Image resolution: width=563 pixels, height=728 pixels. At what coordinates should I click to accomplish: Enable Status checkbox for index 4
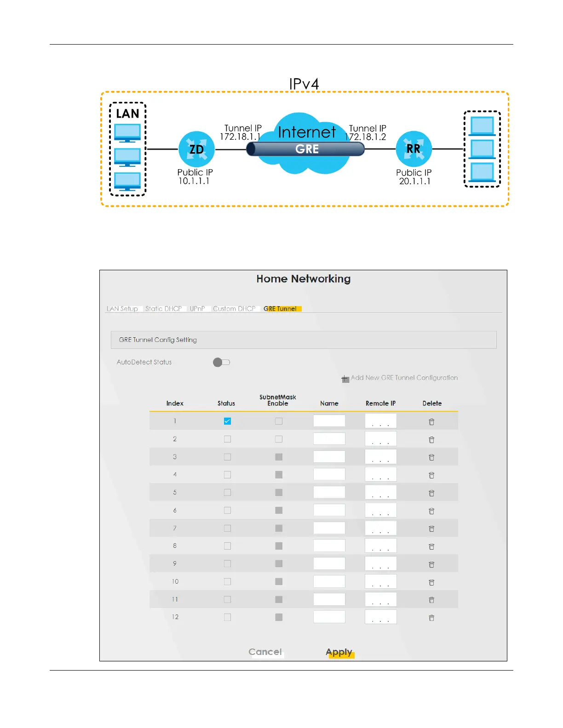pos(227,475)
